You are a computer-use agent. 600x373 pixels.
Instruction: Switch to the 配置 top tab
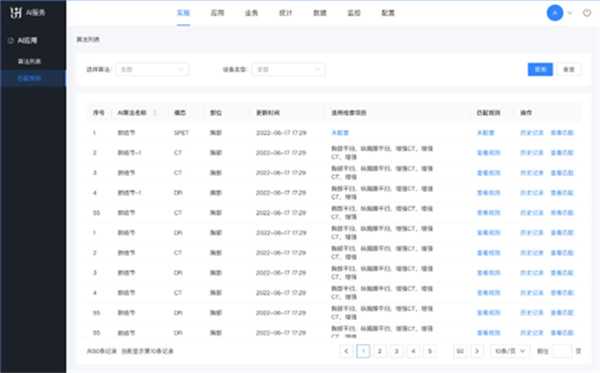coord(388,13)
